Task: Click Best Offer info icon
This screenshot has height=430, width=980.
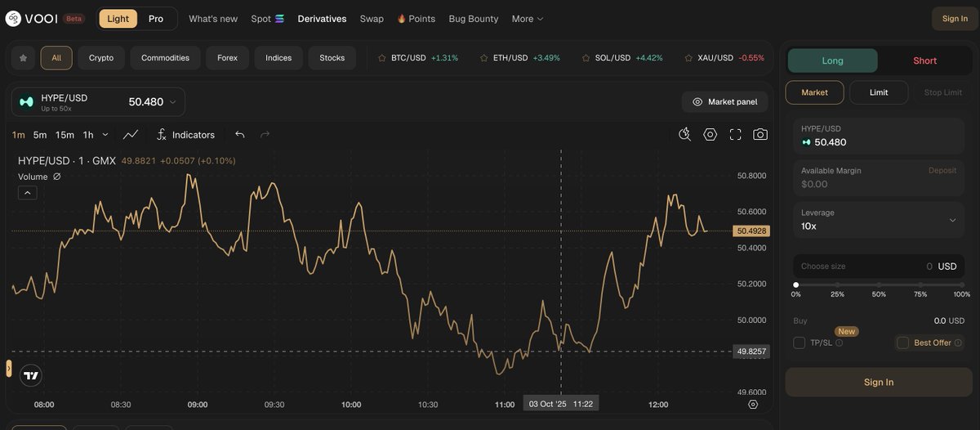Action: point(958,343)
